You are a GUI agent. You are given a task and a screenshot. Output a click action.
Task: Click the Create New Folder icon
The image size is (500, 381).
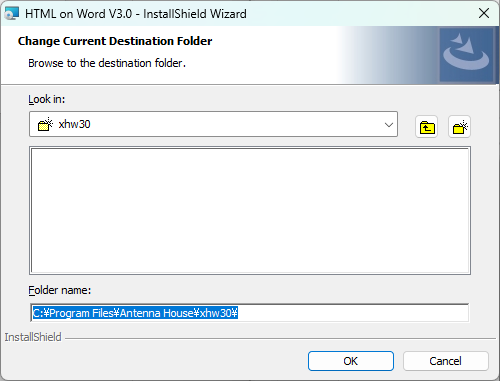coord(459,127)
